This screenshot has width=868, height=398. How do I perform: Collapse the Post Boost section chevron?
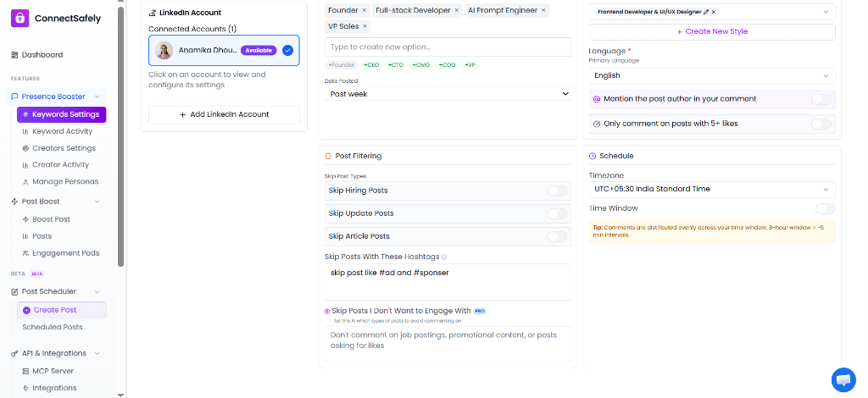tap(97, 202)
